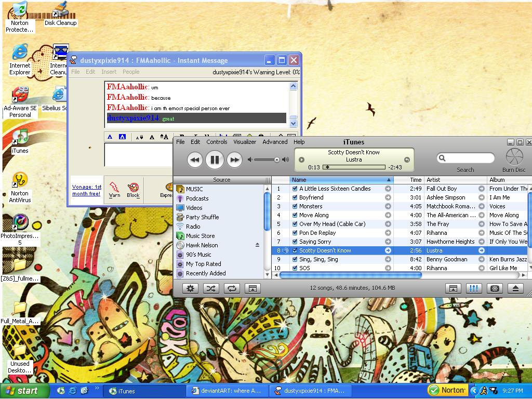Select Internet Explorer desktop icon
The width and height of the screenshot is (532, 399).
(x=20, y=59)
